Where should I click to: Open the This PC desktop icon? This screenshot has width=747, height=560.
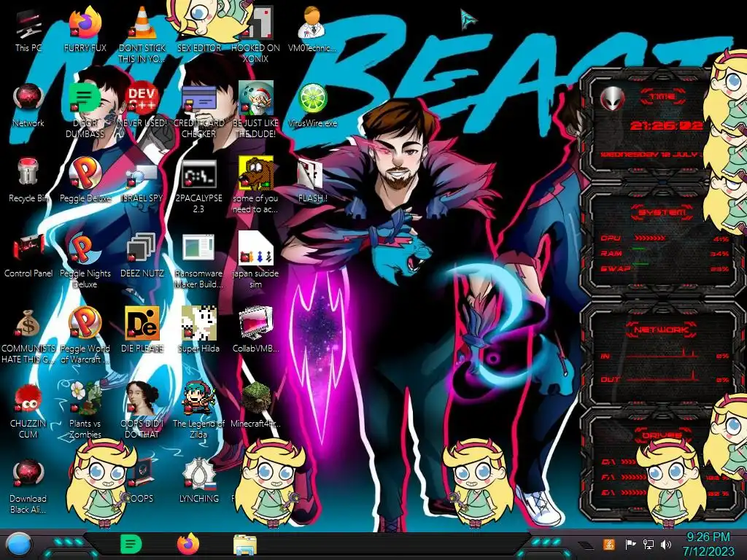tap(28, 29)
